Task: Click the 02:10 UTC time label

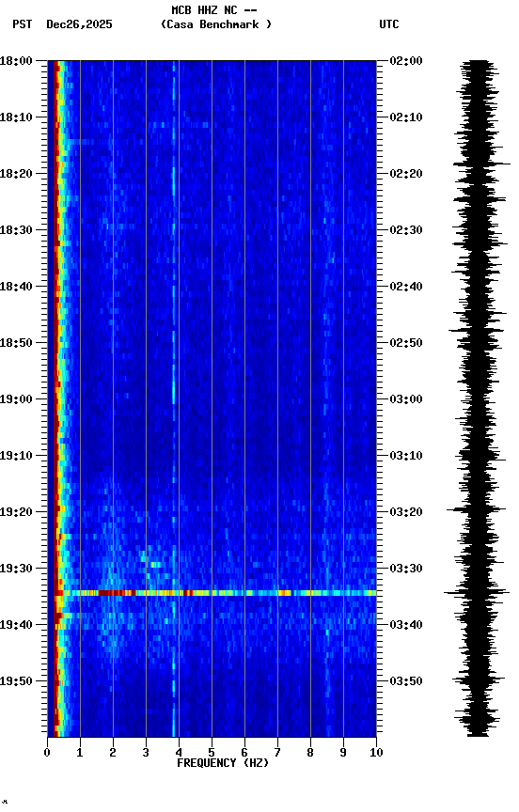Action: click(406, 117)
